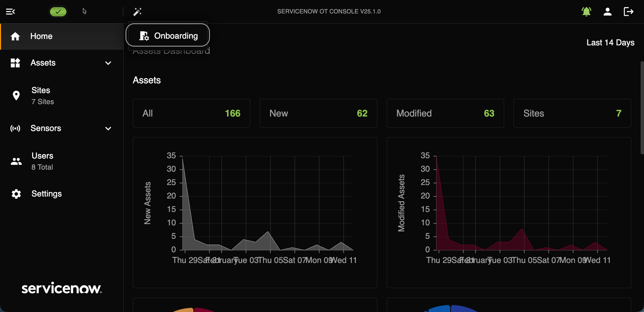Image resolution: width=644 pixels, height=312 pixels.
Task: Click the Sites location pin icon
Action: (16, 95)
